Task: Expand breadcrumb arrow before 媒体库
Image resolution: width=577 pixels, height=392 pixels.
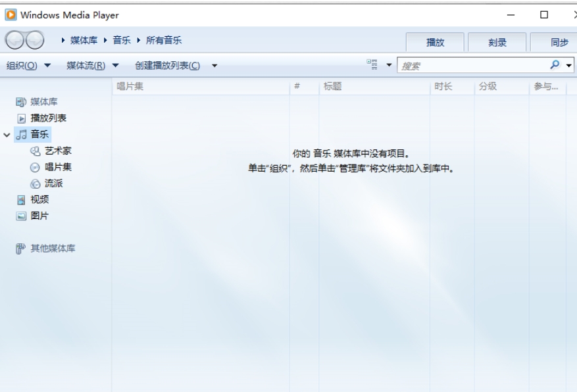Action: click(x=63, y=41)
